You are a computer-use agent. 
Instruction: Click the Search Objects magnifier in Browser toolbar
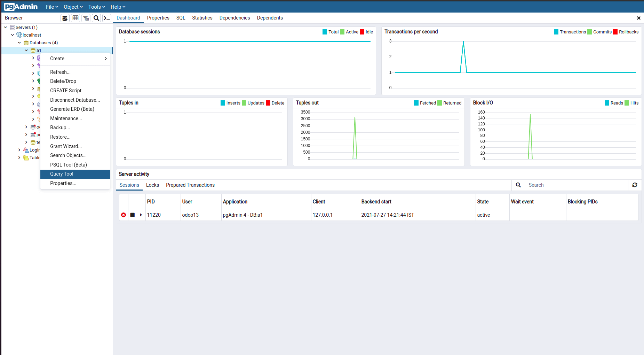coord(96,18)
